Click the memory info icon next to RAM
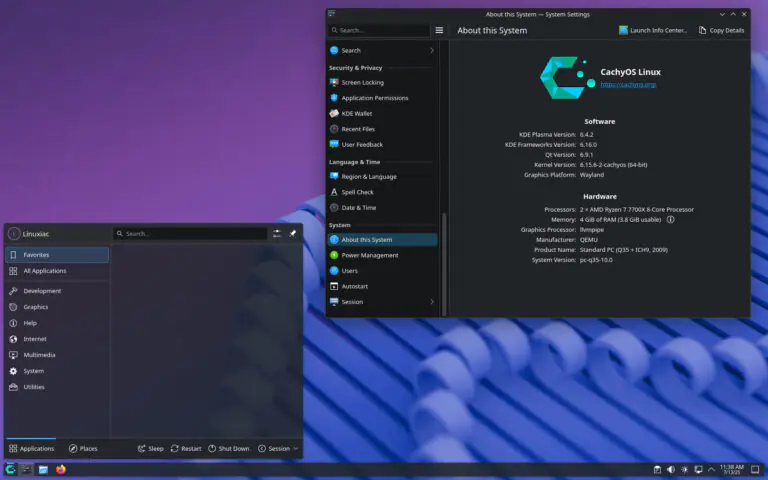 click(x=670, y=219)
